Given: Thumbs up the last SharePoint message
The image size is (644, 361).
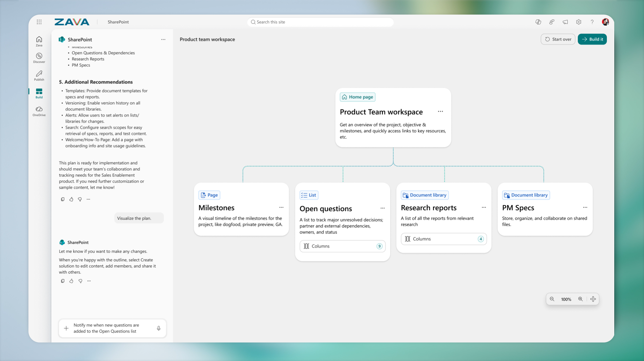Looking at the screenshot, I should pyautogui.click(x=71, y=281).
